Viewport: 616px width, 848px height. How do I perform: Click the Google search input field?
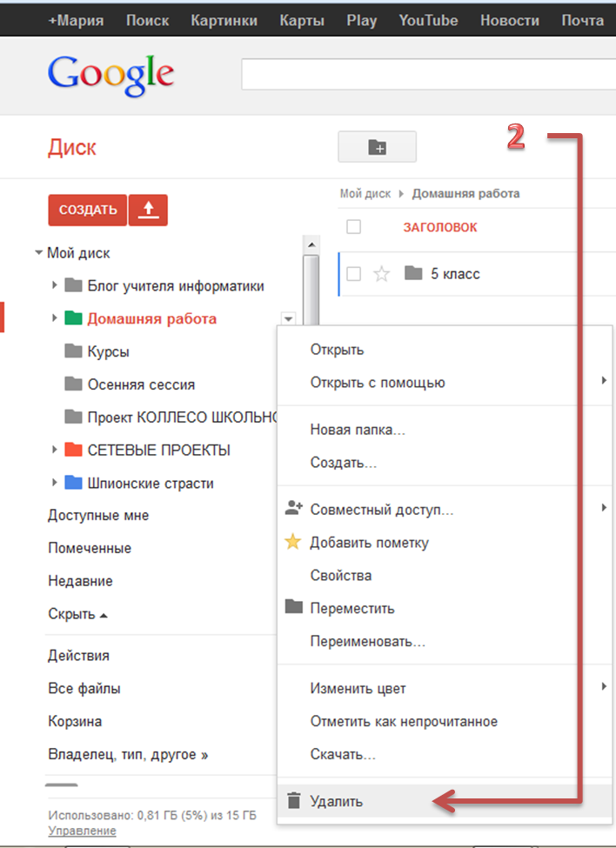[428, 74]
